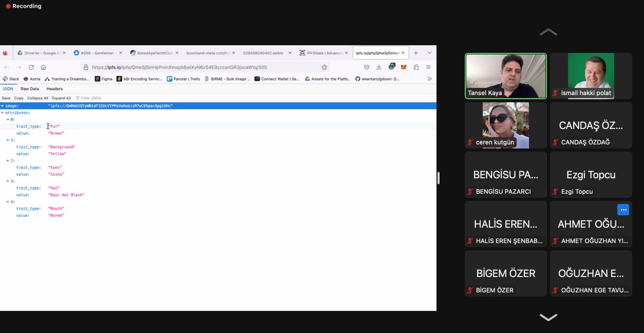Show previous participants with up chevron
644x333 pixels.
pos(548,32)
